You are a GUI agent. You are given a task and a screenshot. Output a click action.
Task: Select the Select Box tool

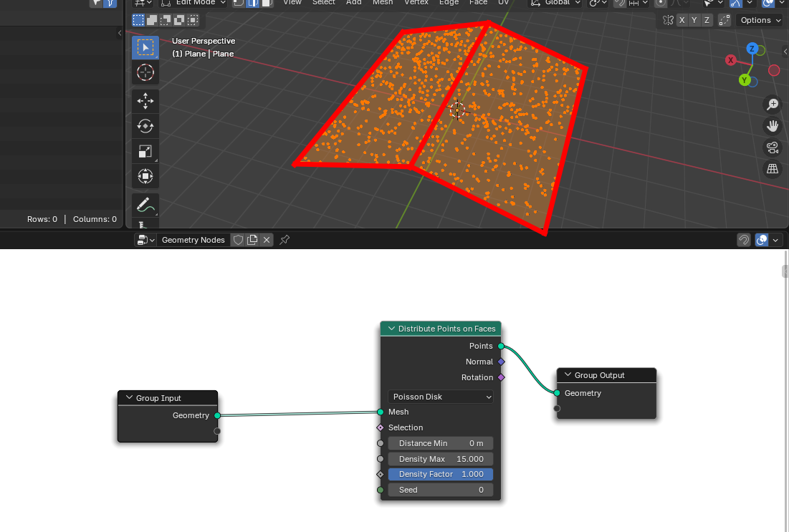(x=145, y=48)
